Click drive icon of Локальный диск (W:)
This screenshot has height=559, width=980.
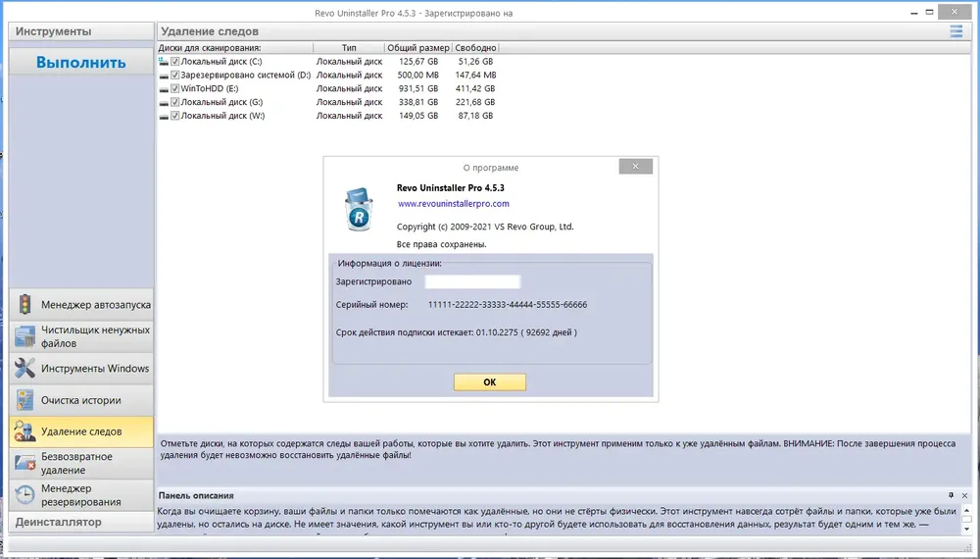point(163,117)
